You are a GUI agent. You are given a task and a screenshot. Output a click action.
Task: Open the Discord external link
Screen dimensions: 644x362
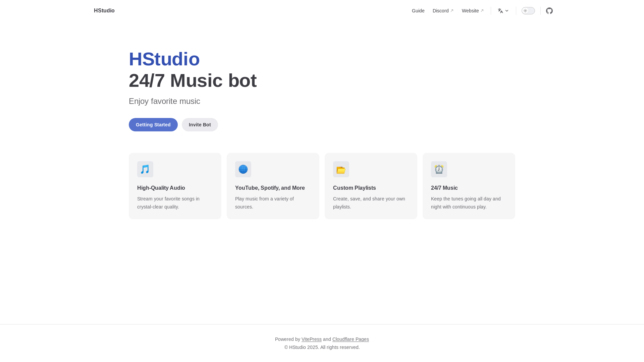443,11
